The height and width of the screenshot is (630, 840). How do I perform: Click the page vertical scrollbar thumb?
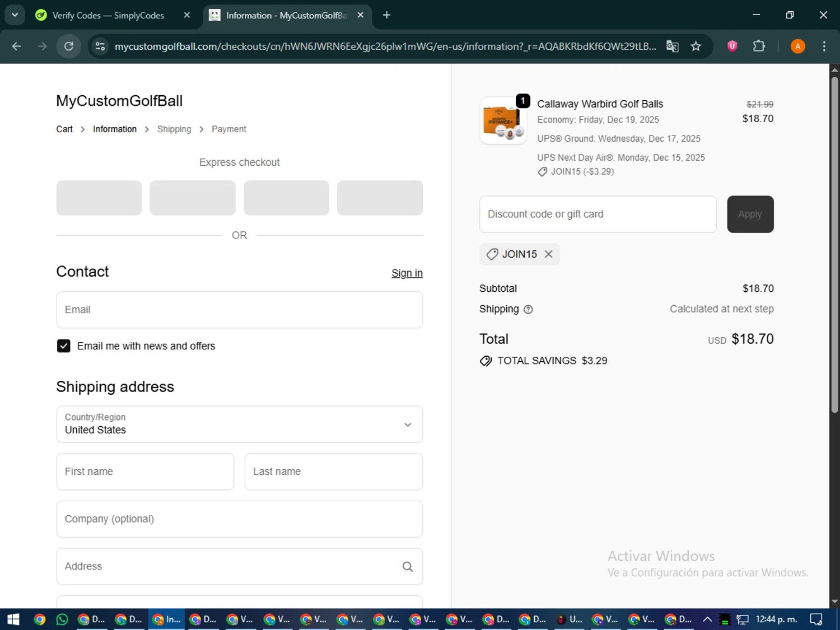[x=834, y=244]
